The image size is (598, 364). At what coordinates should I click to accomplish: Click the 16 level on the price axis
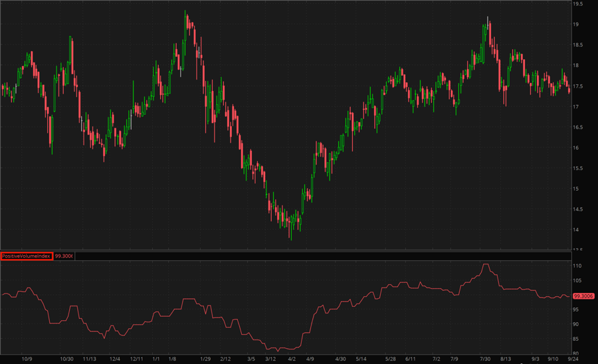[577, 147]
